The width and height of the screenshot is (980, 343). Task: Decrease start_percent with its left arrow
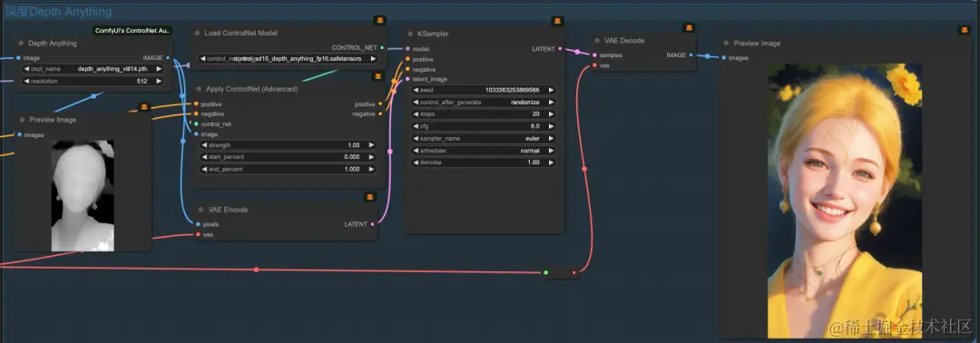[204, 157]
